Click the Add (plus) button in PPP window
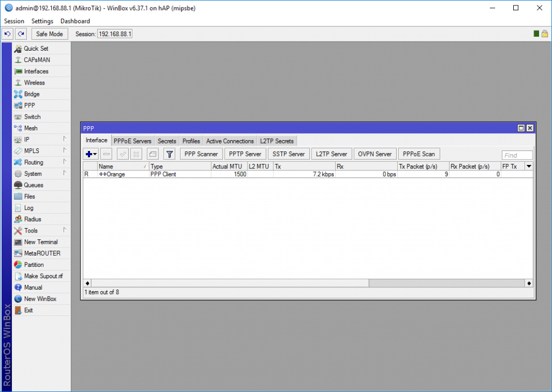Viewport: 552px width, 392px height. (89, 154)
